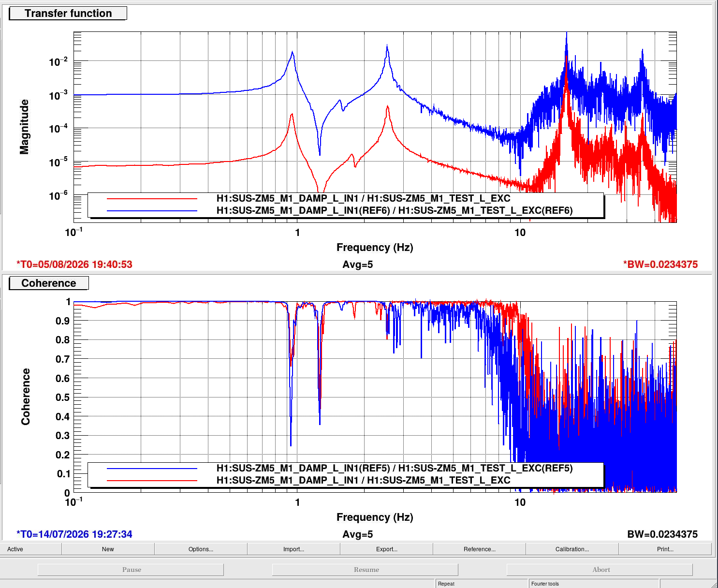Screen dimensions: 718x588
Task: Resume the measurement
Action: tap(366, 570)
